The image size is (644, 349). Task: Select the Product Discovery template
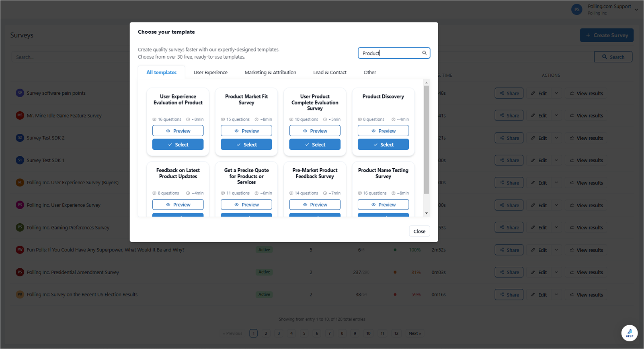click(x=384, y=145)
